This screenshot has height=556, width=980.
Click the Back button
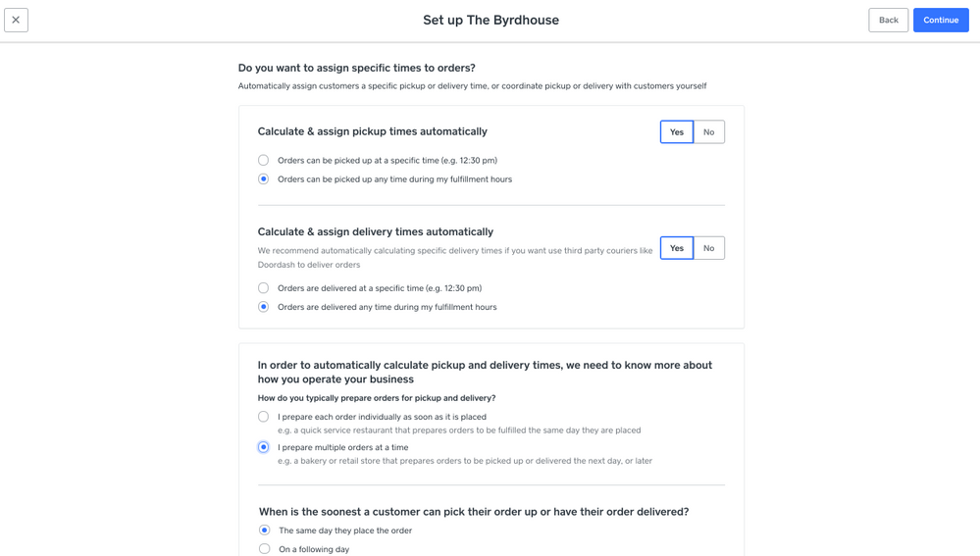click(x=888, y=20)
